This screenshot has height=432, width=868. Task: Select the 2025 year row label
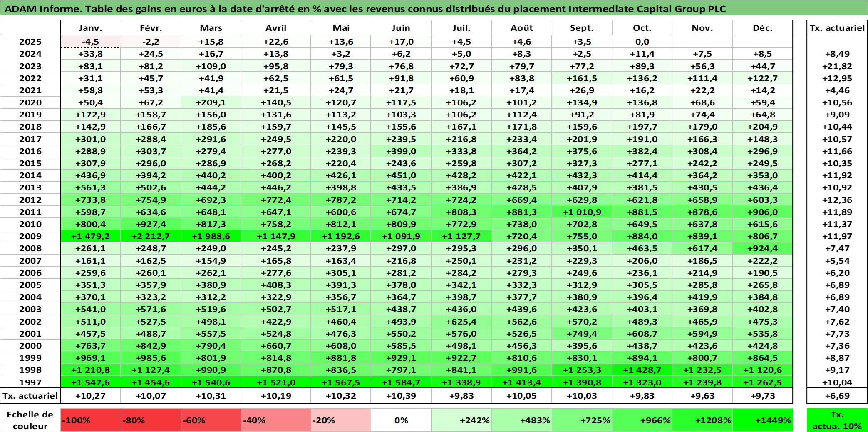pos(30,42)
